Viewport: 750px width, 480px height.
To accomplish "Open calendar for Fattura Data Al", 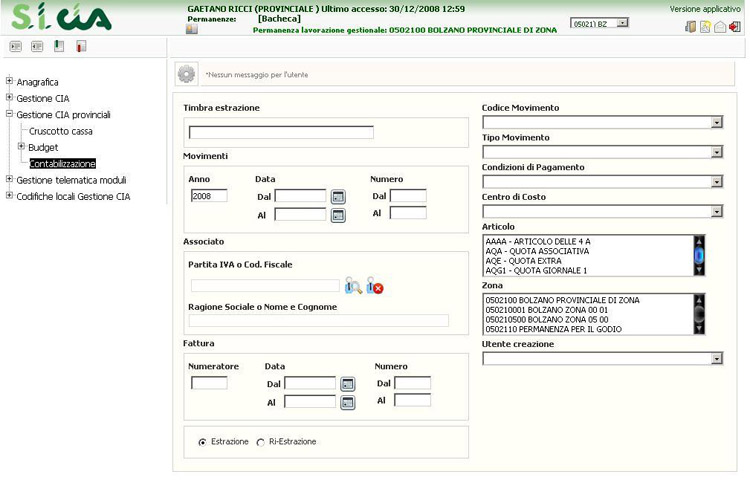I will pos(348,403).
